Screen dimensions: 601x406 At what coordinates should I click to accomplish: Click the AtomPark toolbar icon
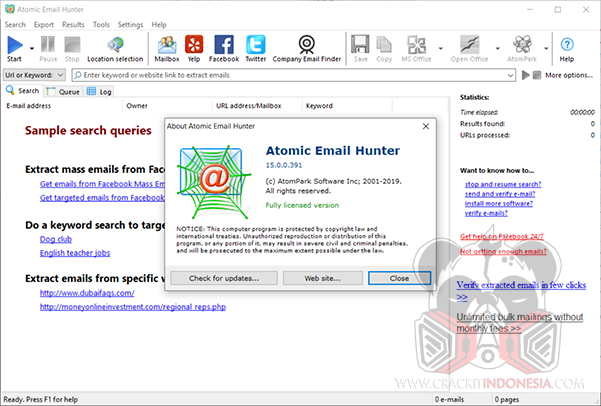tap(522, 49)
